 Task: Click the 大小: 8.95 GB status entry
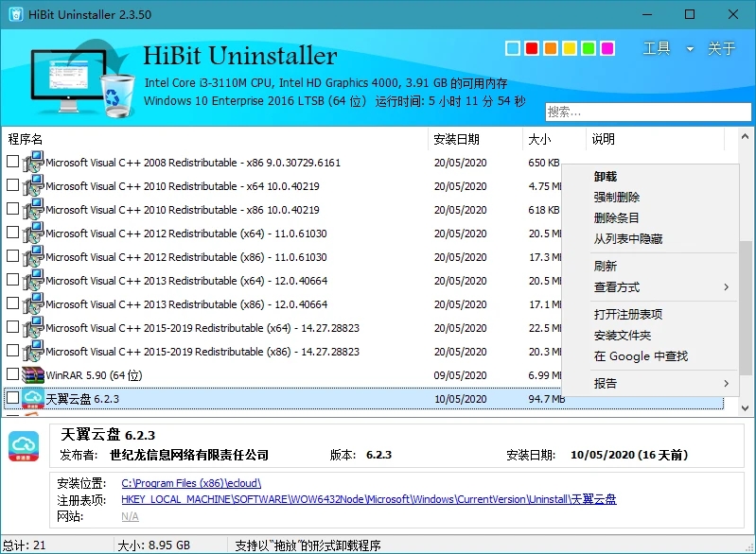[x=154, y=545]
